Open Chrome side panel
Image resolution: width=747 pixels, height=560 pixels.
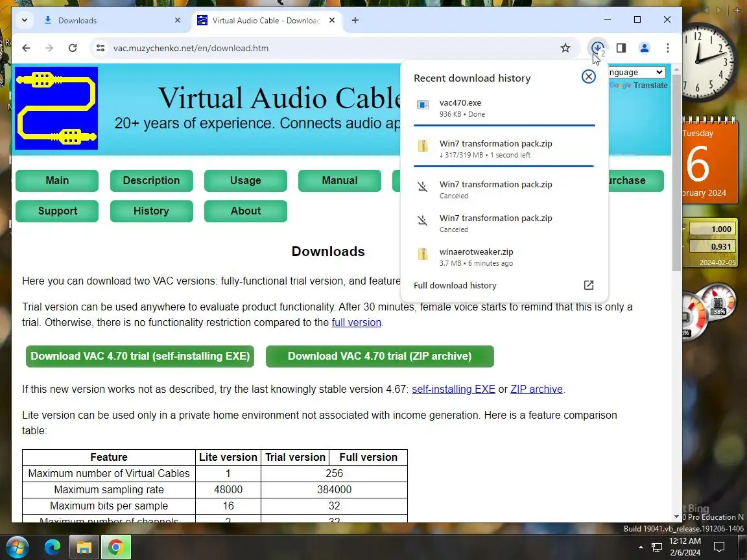[x=621, y=48]
